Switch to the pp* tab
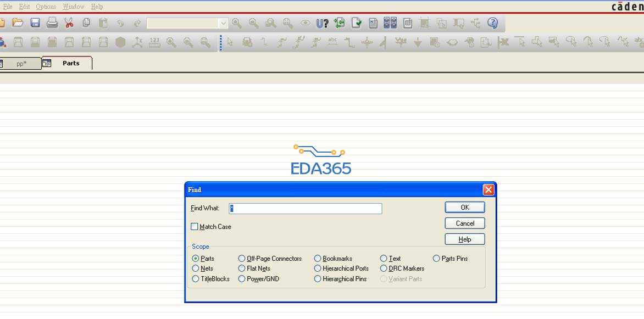644x319 pixels. [20, 64]
